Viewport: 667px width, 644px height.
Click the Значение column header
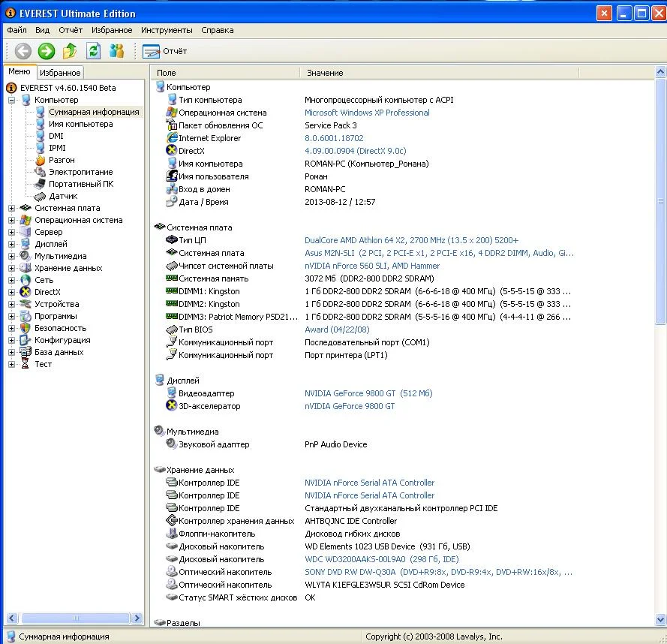click(325, 73)
